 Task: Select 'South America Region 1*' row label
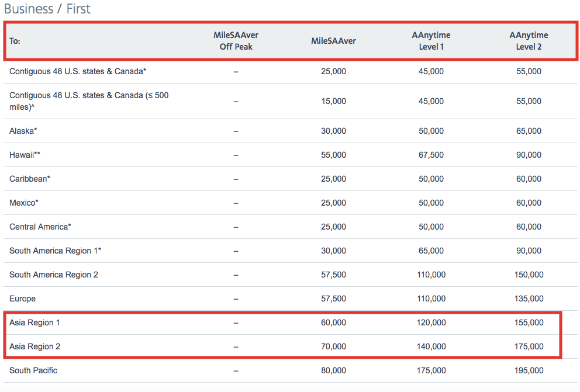55,251
